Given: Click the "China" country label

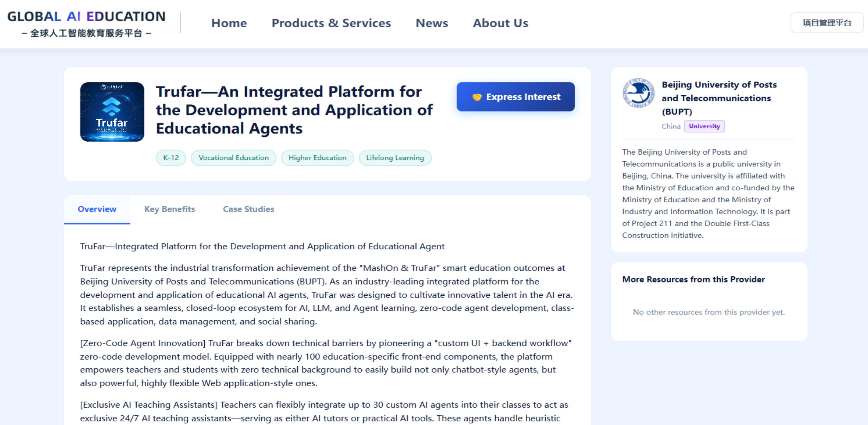Looking at the screenshot, I should point(671,126).
